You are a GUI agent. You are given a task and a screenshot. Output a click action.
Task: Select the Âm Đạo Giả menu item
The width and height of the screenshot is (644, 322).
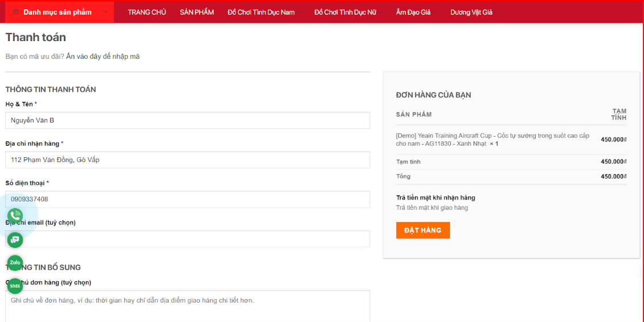pos(413,12)
